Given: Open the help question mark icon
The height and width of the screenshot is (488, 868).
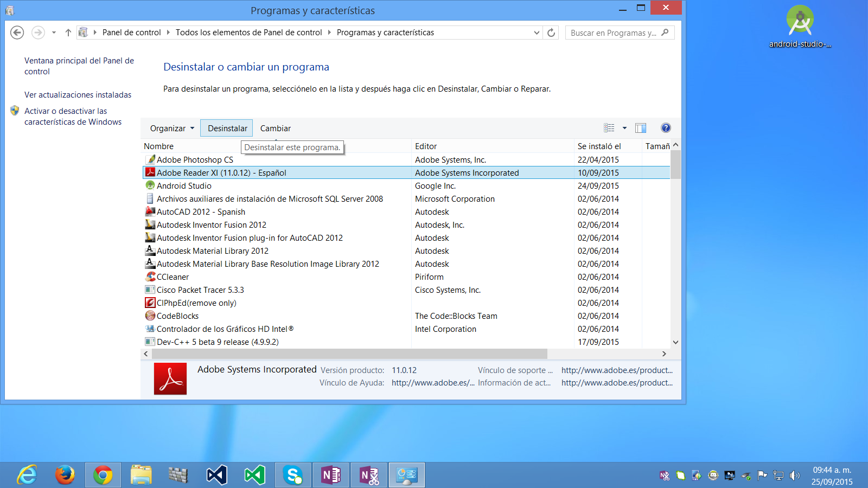Looking at the screenshot, I should point(666,128).
